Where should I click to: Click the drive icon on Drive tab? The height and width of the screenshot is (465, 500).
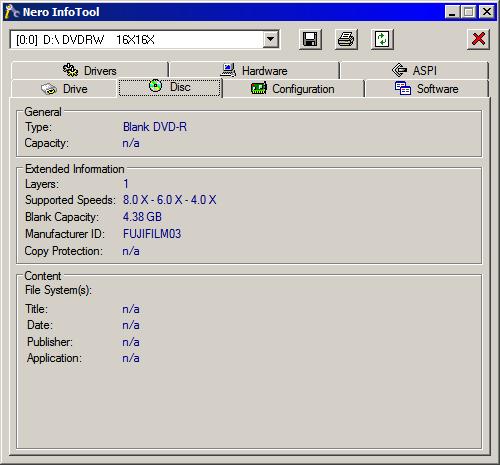click(49, 89)
